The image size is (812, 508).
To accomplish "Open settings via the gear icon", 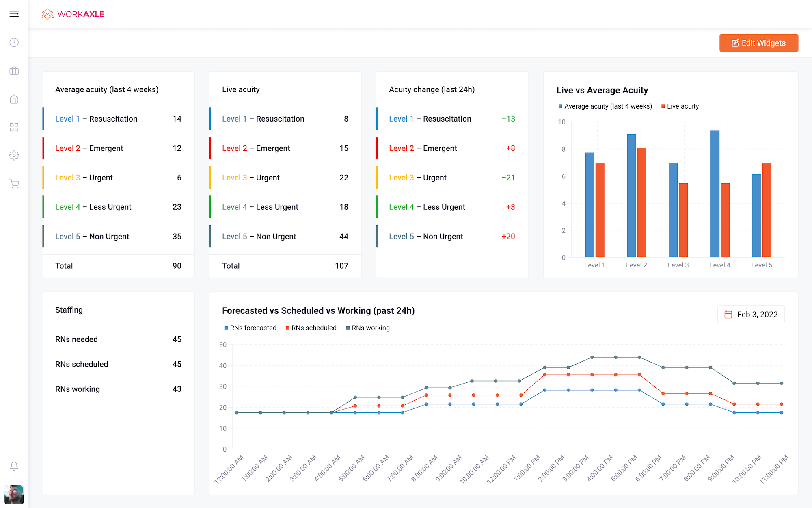I will click(x=14, y=155).
